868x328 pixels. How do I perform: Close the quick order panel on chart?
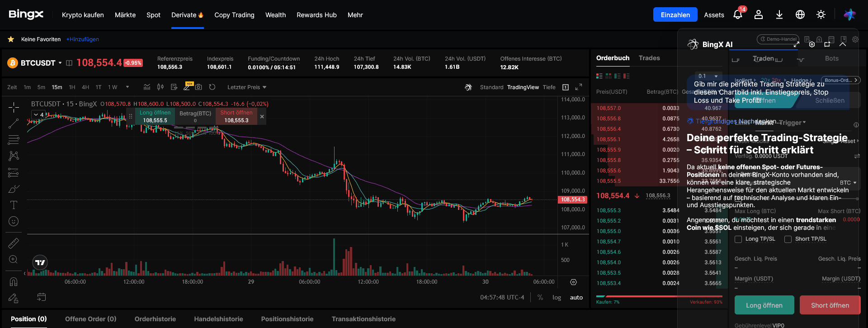tap(262, 117)
